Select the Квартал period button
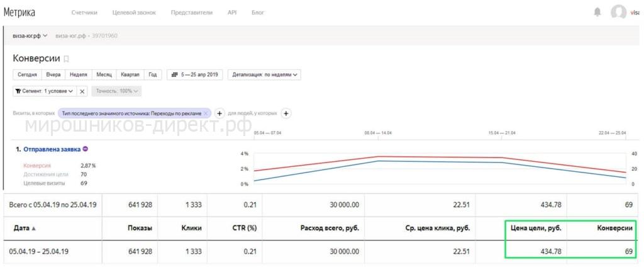644x267 pixels. (x=130, y=75)
